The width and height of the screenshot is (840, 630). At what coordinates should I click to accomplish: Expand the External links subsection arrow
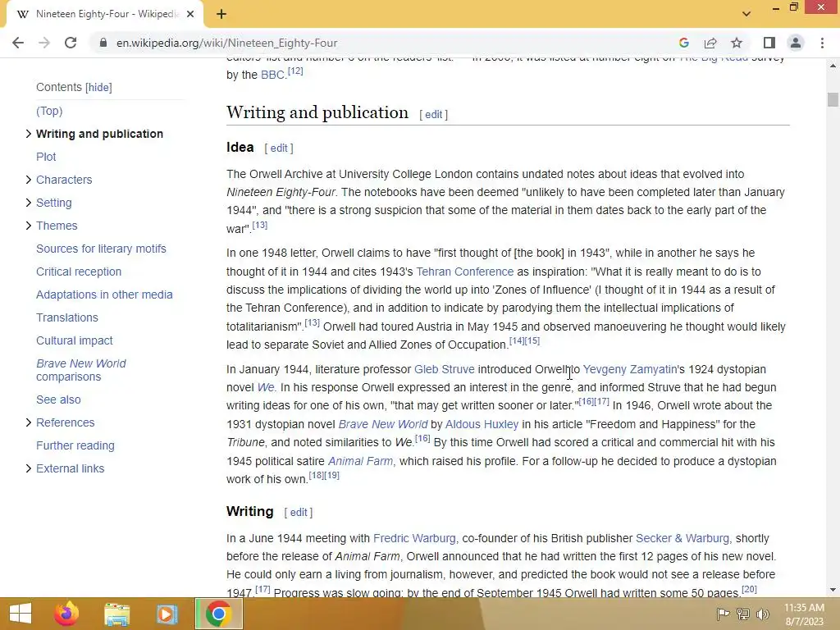click(29, 468)
